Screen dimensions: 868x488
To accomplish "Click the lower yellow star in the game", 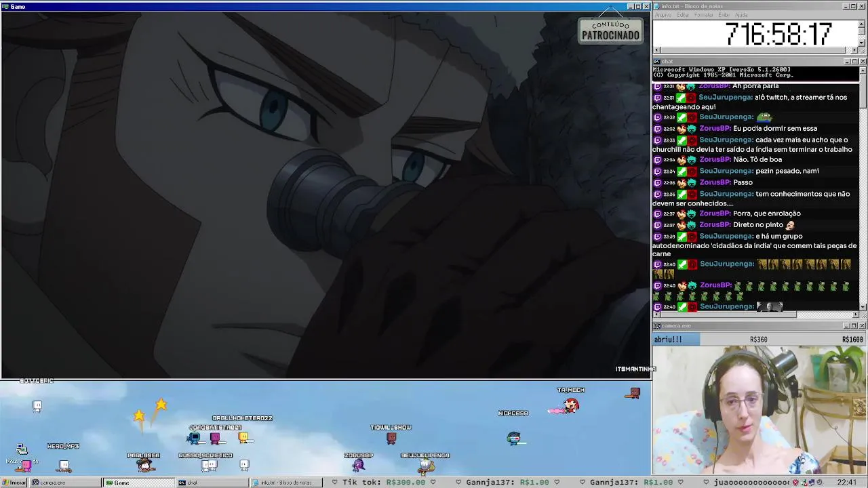I will pos(139,415).
